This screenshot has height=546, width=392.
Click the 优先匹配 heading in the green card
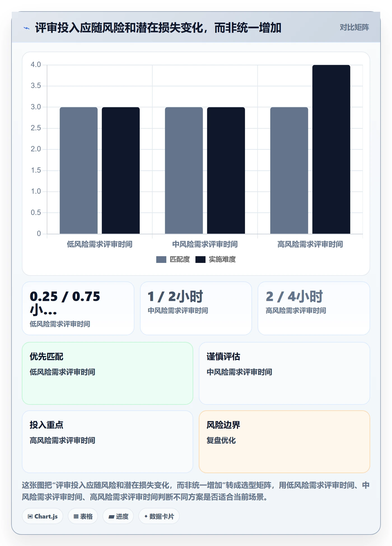click(x=46, y=357)
